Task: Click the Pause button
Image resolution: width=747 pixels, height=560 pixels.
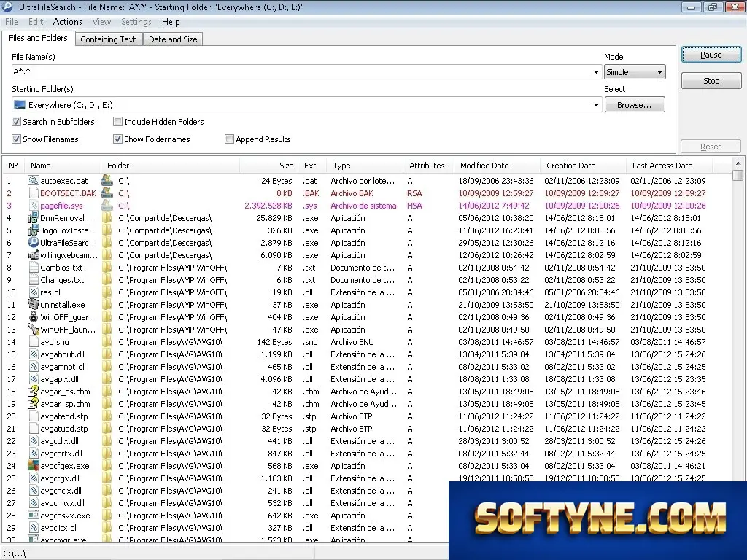Action: tap(711, 55)
